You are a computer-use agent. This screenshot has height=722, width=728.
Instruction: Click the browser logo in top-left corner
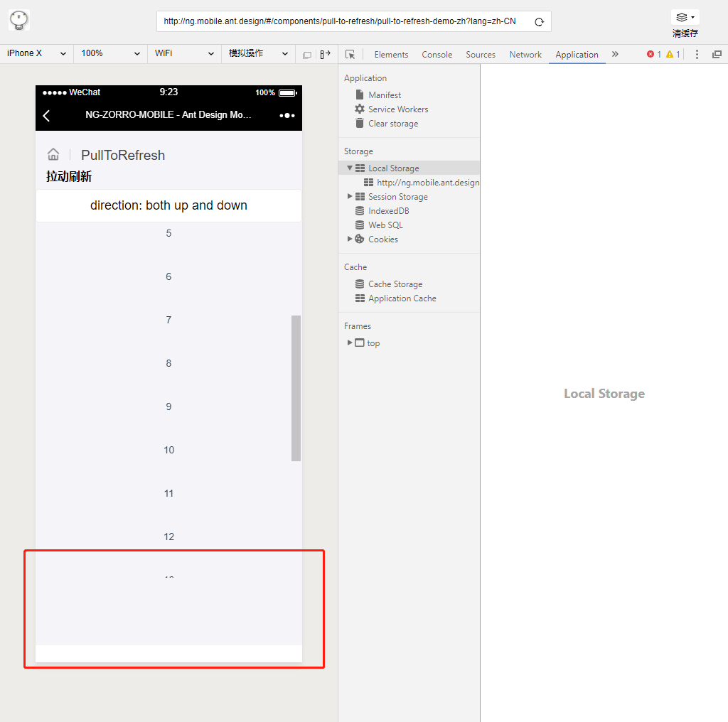18,20
